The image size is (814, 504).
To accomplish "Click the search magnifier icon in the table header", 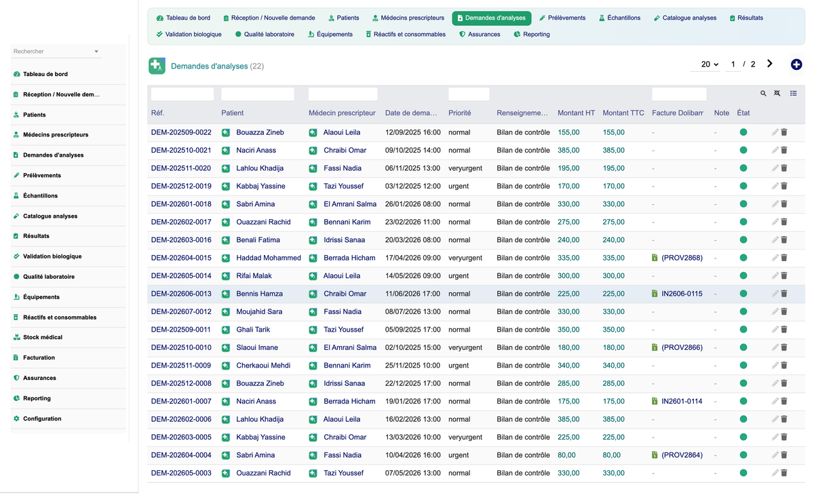I will pyautogui.click(x=763, y=94).
